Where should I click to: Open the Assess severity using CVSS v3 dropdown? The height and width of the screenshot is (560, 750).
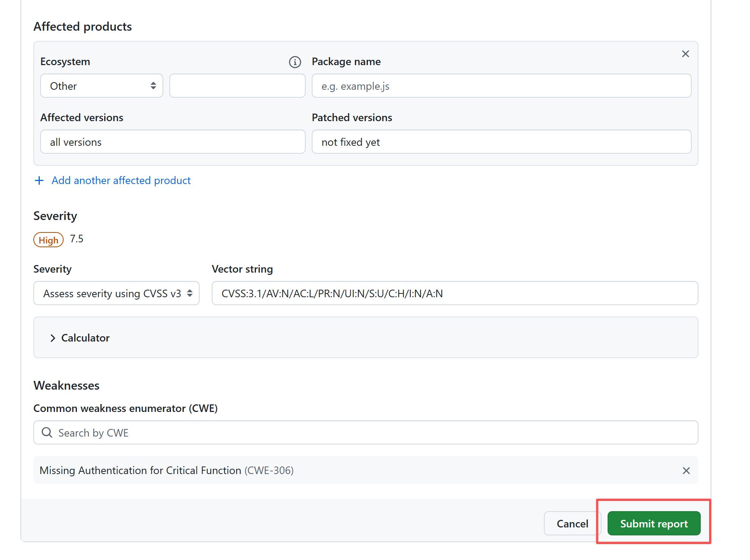pyautogui.click(x=116, y=293)
